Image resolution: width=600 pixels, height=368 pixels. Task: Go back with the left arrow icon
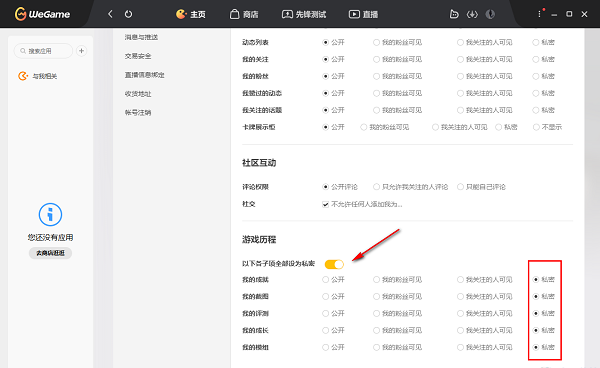click(110, 14)
